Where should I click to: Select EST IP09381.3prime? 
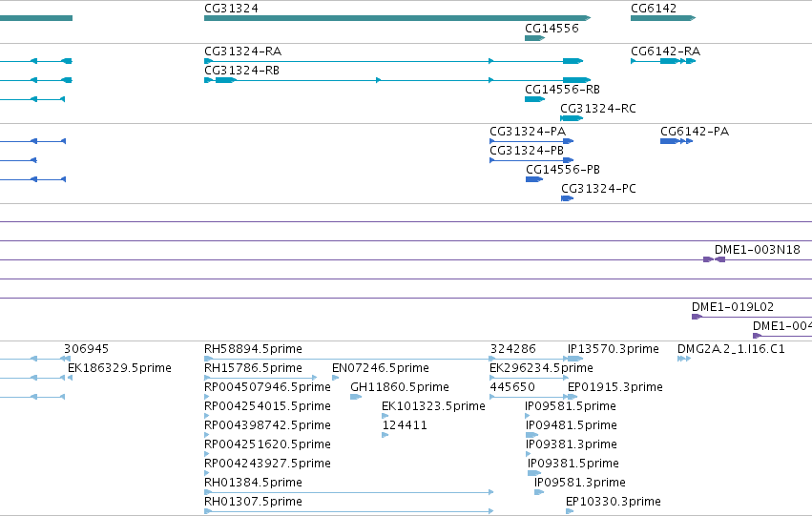[x=529, y=454]
